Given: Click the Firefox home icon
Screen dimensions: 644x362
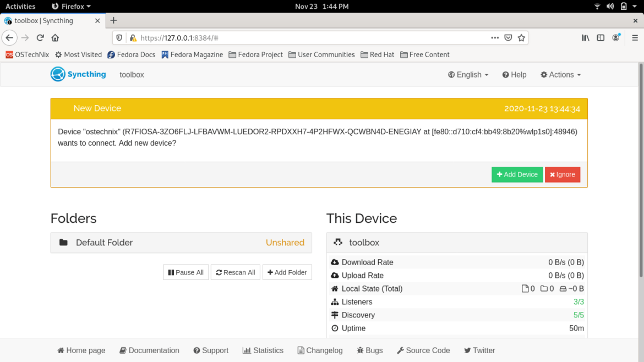Looking at the screenshot, I should pyautogui.click(x=55, y=37).
